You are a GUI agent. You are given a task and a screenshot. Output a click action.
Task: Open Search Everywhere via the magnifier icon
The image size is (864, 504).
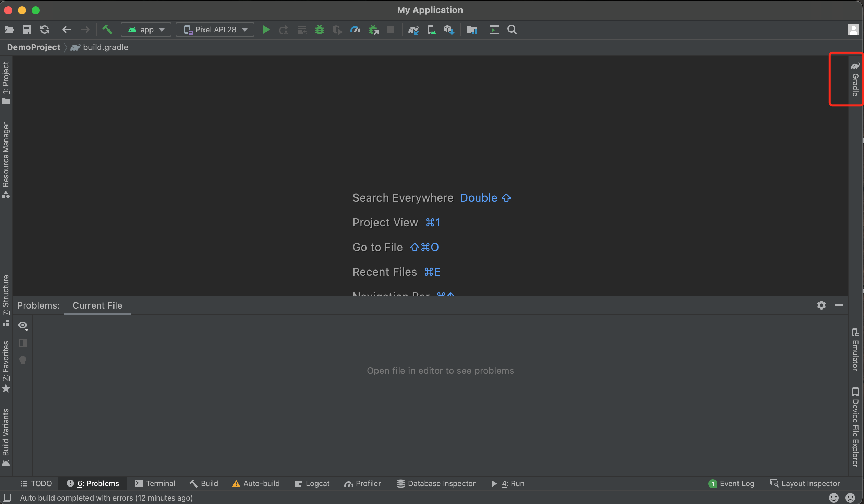pyautogui.click(x=512, y=29)
